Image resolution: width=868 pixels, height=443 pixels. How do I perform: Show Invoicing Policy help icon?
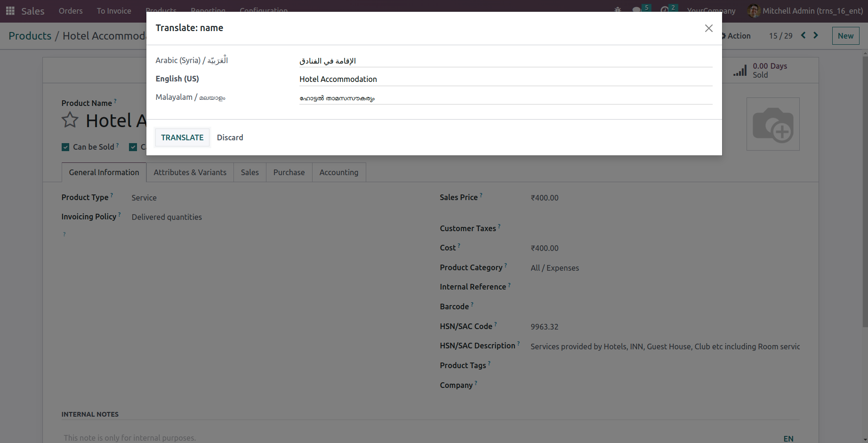point(120,214)
